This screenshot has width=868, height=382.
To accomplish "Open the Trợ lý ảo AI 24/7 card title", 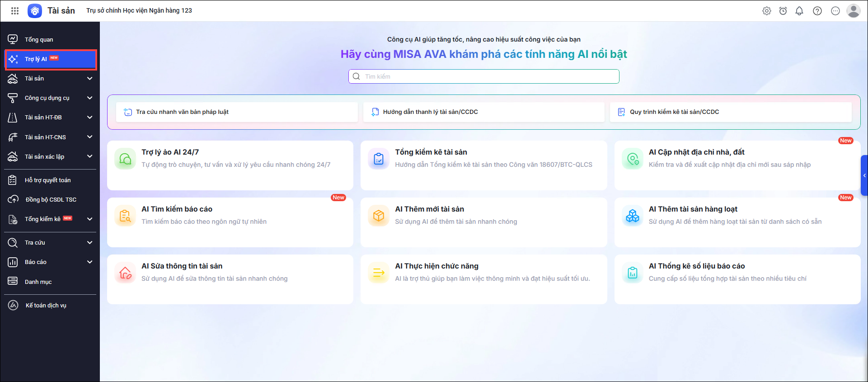I will 170,152.
